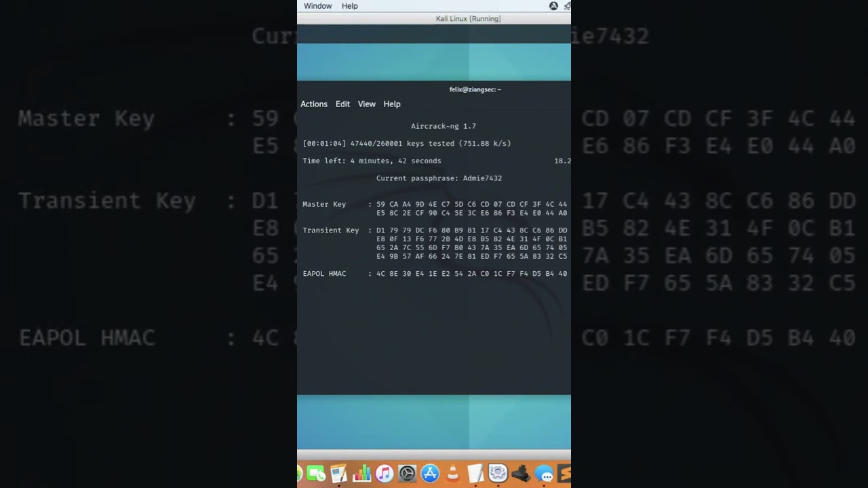This screenshot has width=868, height=488.
Task: Click the felix@ziangsec terminal title
Action: tap(475, 89)
